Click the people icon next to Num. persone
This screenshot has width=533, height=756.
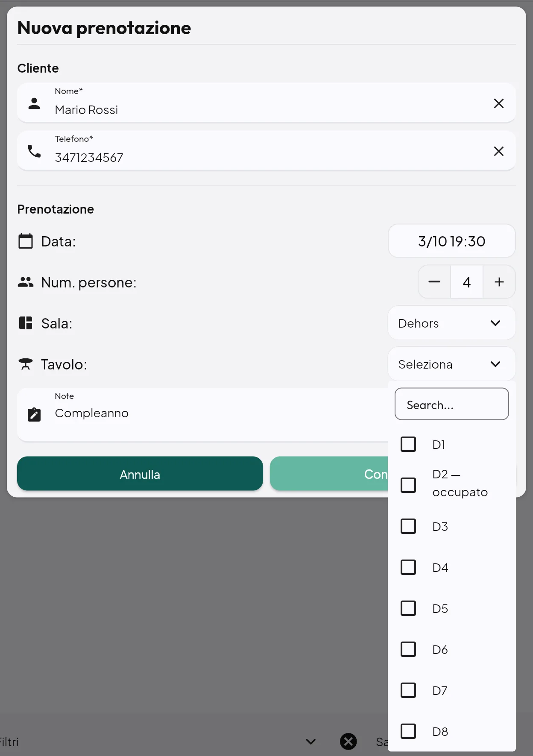pyautogui.click(x=26, y=282)
